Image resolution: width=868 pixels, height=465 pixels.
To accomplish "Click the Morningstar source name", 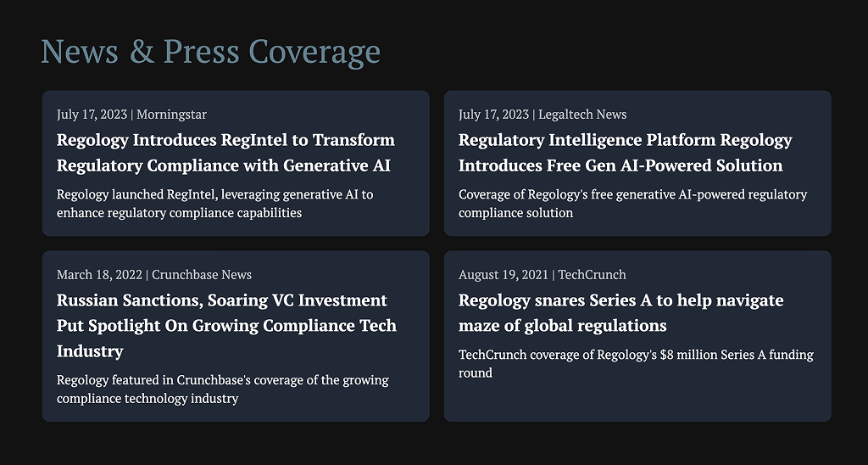I will click(x=171, y=115).
